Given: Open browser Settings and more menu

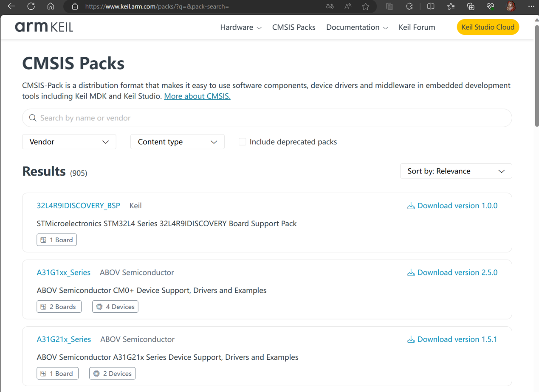Looking at the screenshot, I should click(x=531, y=6).
